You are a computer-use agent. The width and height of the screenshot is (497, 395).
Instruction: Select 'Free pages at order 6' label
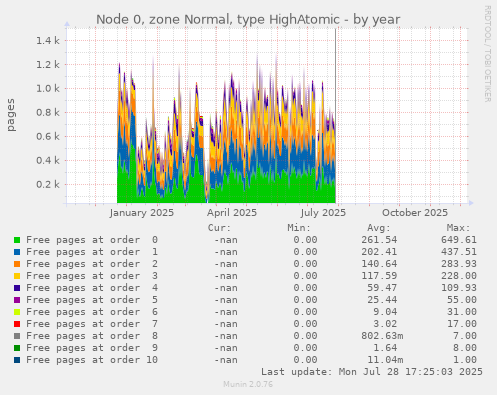click(92, 312)
